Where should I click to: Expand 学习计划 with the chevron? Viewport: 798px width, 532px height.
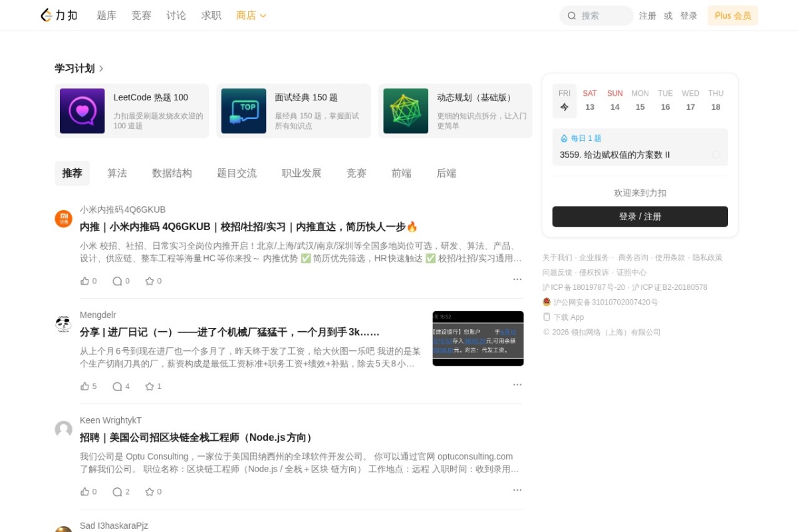[x=101, y=68]
